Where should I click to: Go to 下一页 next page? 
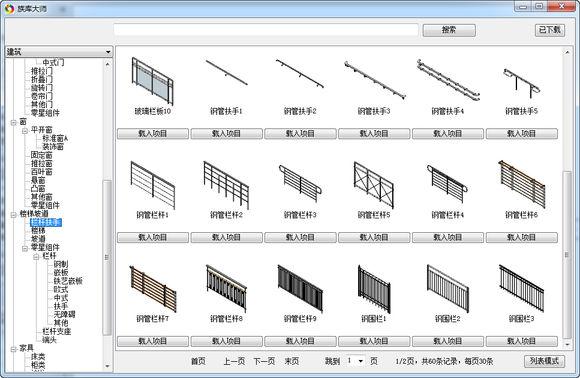click(264, 361)
